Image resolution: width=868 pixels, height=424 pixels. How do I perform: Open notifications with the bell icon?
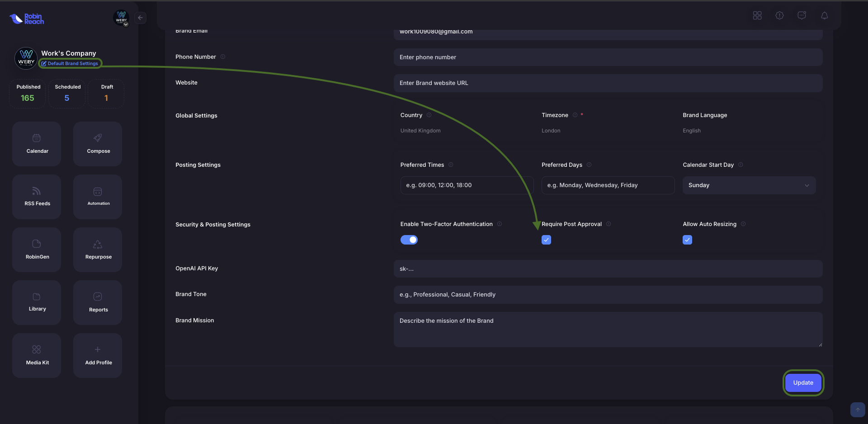click(x=824, y=15)
